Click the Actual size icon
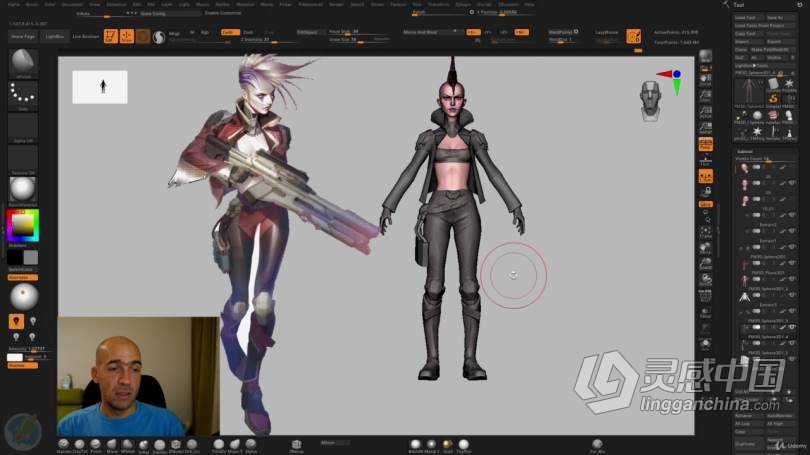Viewport: 810px width, 455px height. coord(705,112)
